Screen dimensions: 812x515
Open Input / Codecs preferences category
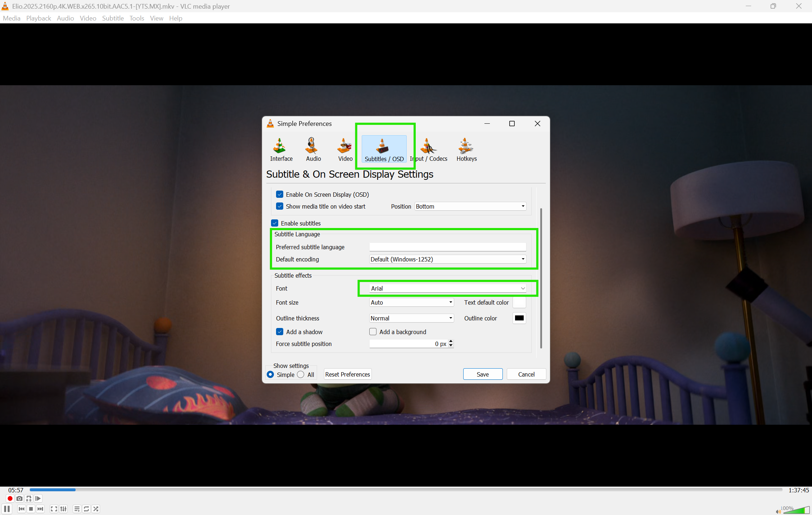pos(429,150)
